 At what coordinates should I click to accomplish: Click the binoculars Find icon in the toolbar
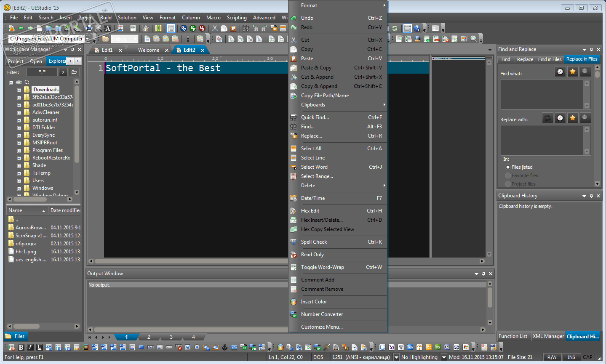point(246,28)
